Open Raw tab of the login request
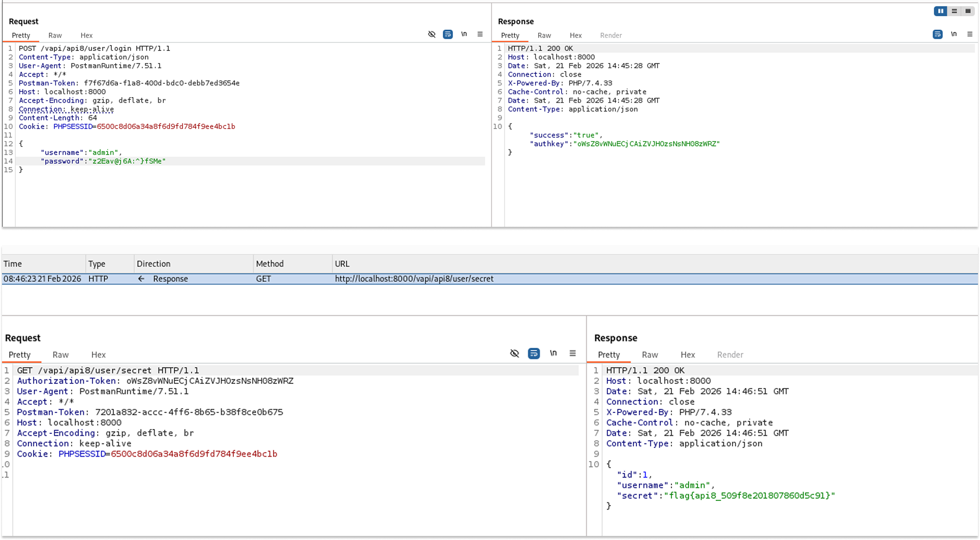The width and height of the screenshot is (980, 540). [x=55, y=35]
